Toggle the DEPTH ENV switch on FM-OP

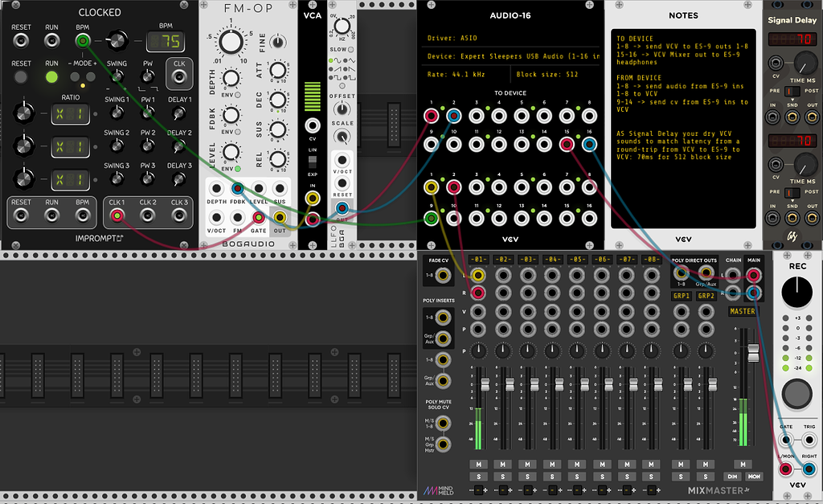click(x=238, y=95)
